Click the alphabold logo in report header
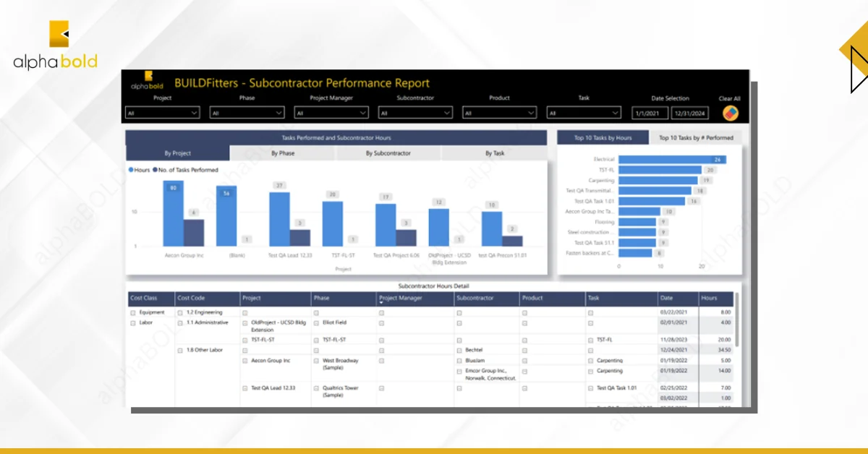This screenshot has width=868, height=454. tap(148, 81)
